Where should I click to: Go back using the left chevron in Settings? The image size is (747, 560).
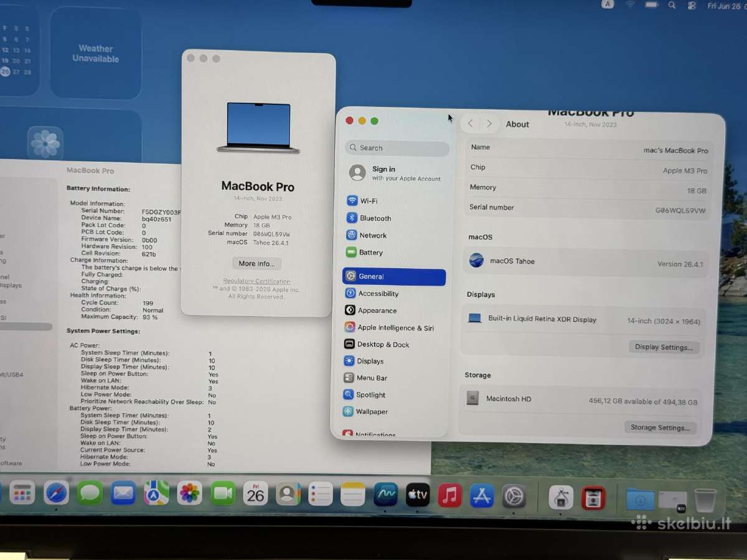tap(471, 124)
